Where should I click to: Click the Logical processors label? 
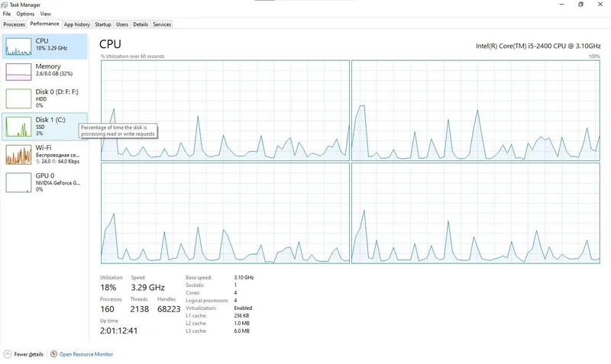coord(207,301)
